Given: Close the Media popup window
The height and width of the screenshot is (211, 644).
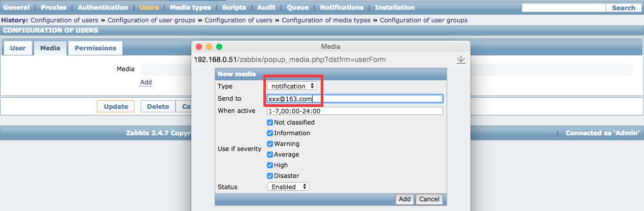Looking at the screenshot, I should point(199,47).
